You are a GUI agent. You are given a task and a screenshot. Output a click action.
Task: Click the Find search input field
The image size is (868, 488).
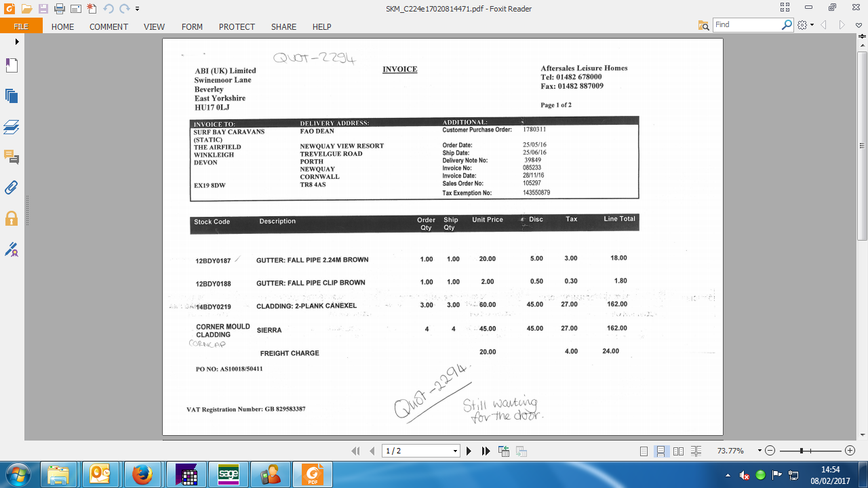[x=747, y=24]
